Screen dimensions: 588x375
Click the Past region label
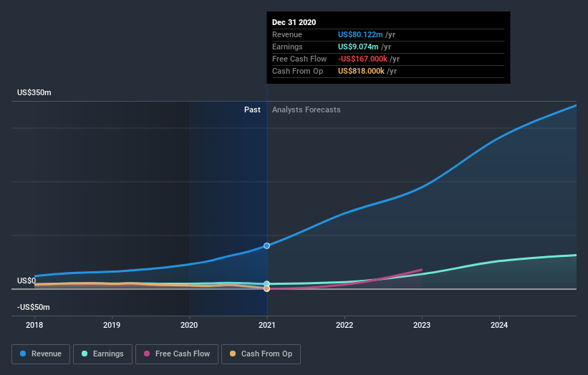252,109
